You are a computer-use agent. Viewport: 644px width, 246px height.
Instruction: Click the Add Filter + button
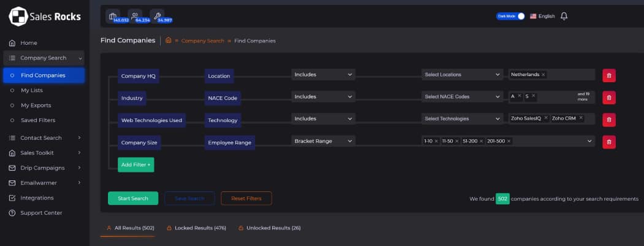(x=136, y=164)
